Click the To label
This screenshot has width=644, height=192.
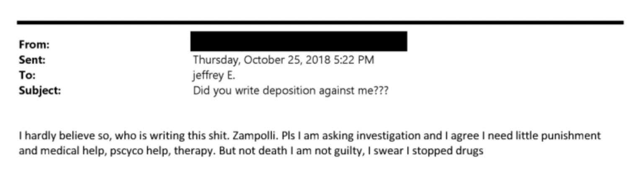coord(27,75)
